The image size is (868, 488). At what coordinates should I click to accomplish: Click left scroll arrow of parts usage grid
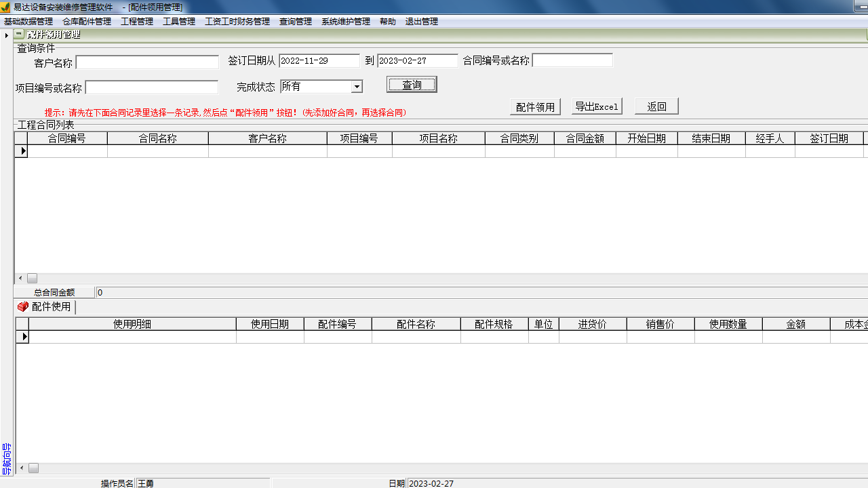tap(22, 468)
